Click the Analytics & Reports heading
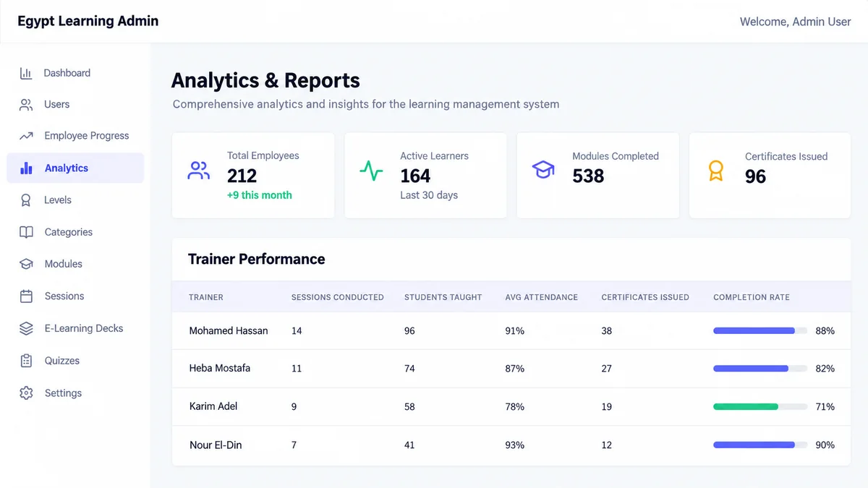The image size is (868, 488). click(265, 80)
